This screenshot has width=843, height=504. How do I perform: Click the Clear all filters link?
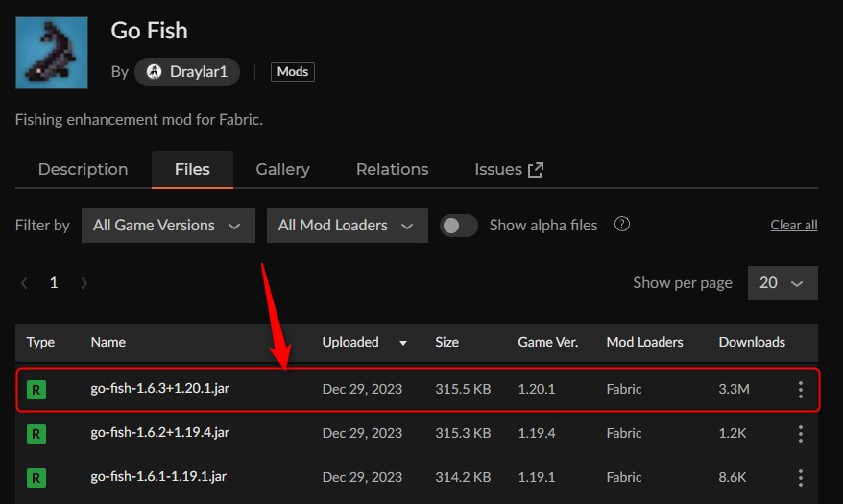[x=793, y=226]
